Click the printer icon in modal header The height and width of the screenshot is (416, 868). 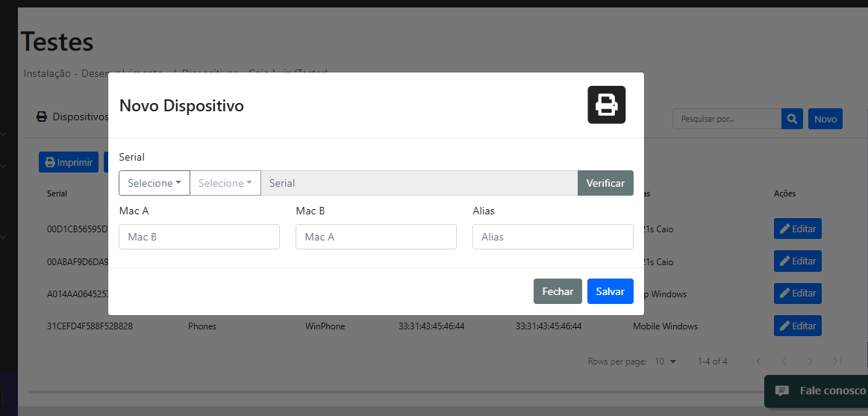(x=606, y=105)
